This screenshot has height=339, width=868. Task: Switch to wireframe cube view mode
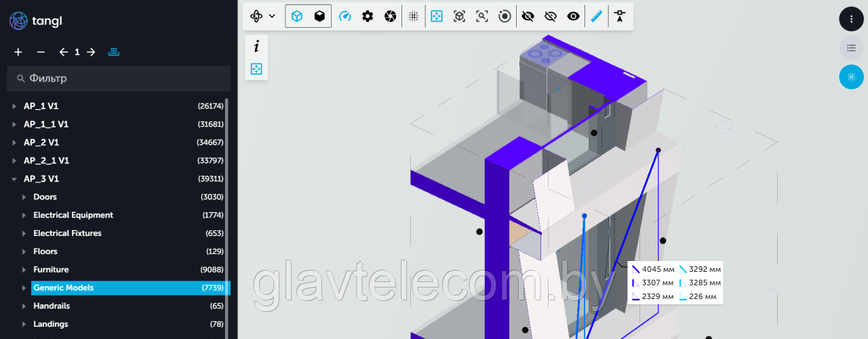pos(297,16)
